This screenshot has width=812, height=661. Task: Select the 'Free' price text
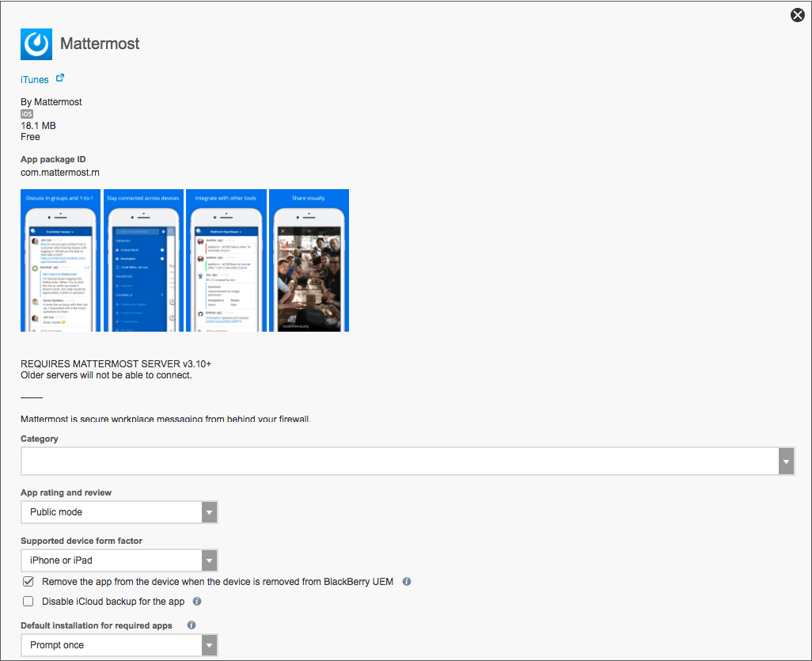(x=31, y=137)
